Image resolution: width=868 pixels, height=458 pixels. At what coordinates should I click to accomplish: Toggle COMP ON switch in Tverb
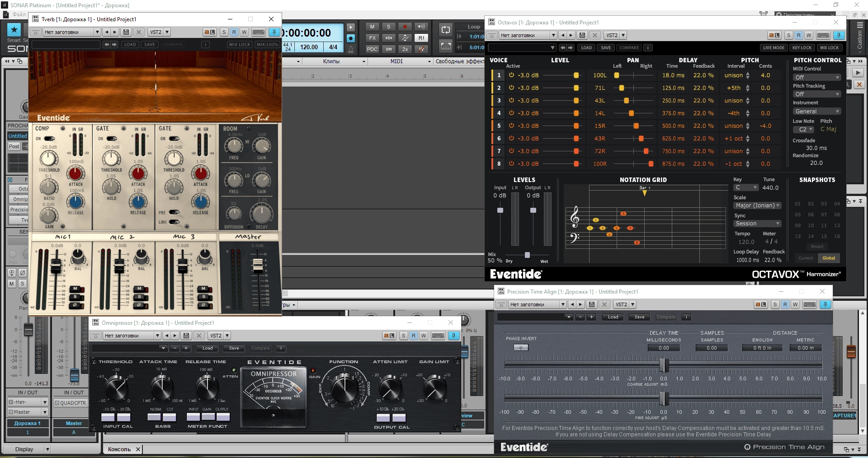click(x=49, y=139)
